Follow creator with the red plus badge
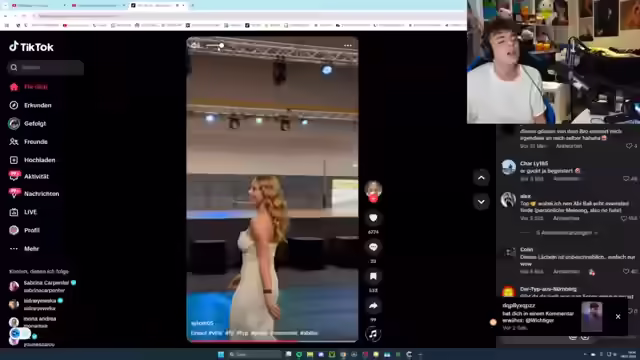 point(373,199)
